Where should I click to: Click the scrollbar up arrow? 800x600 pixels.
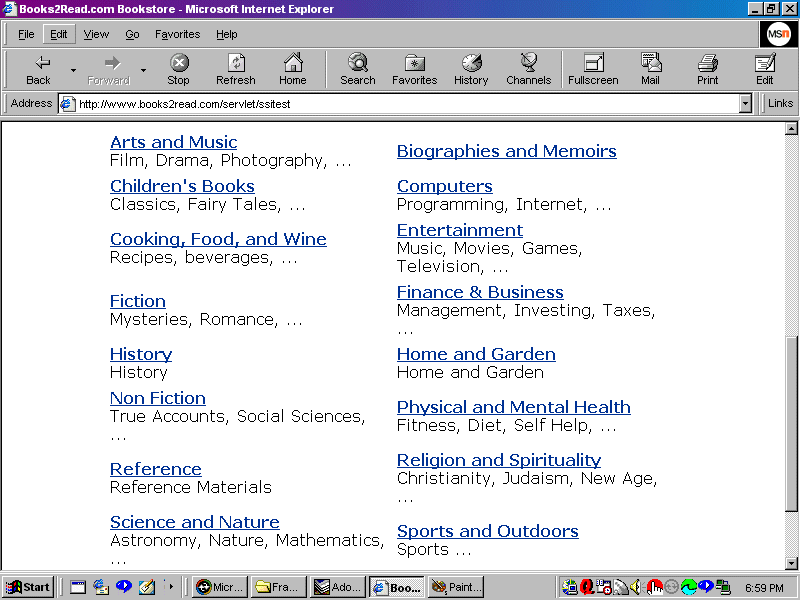point(791,128)
